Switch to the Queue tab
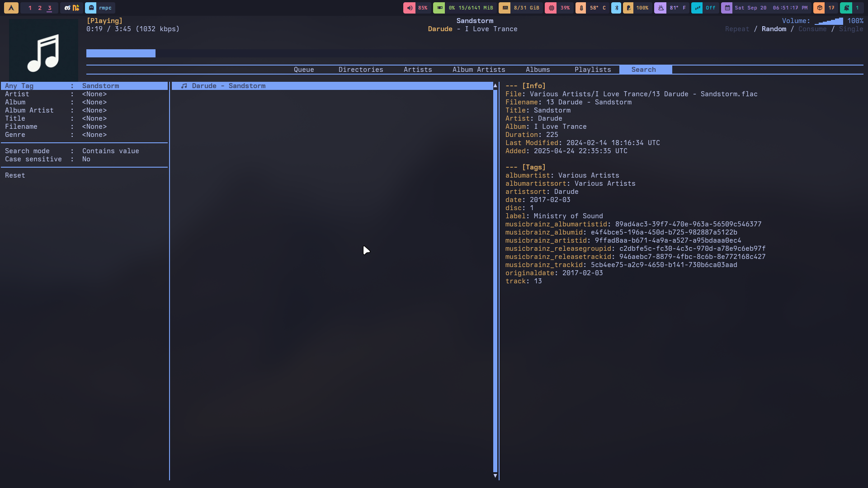 click(x=304, y=70)
